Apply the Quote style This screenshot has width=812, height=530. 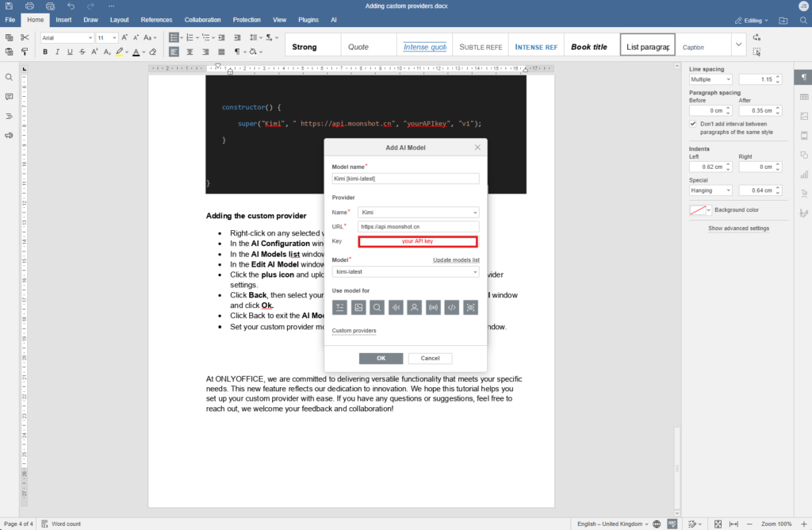369,47
